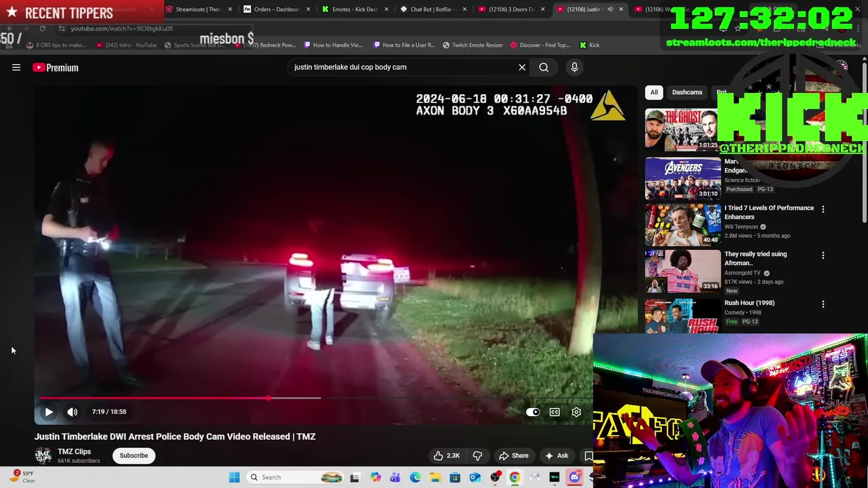Screen dimensions: 868x488
Task: Open Discord taskbar icon
Action: 575,477
